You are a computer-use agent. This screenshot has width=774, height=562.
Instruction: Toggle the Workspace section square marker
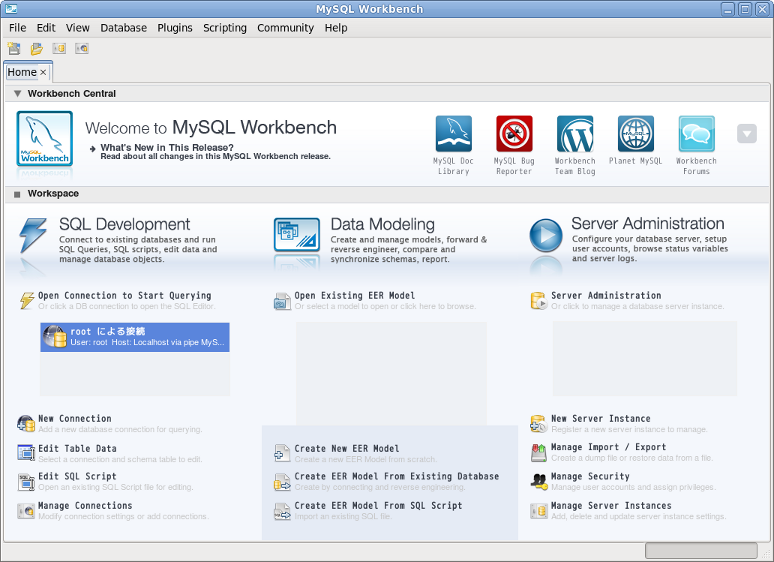click(x=17, y=194)
